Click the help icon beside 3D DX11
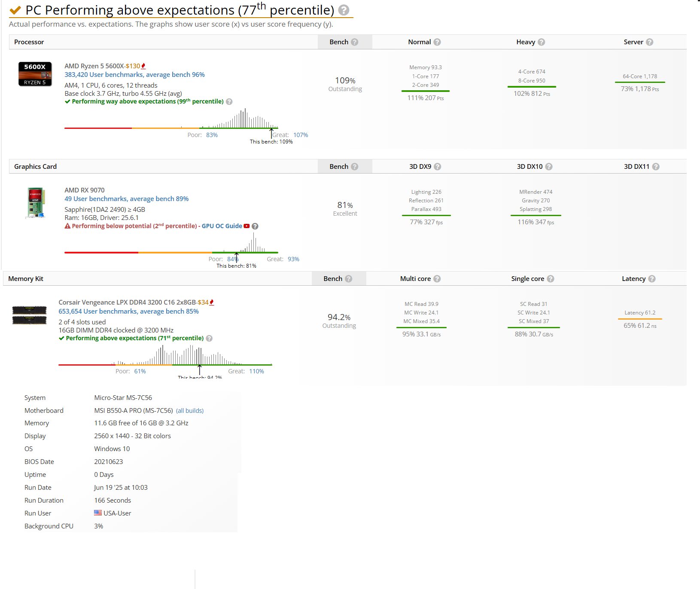This screenshot has width=700, height=589. point(656,167)
